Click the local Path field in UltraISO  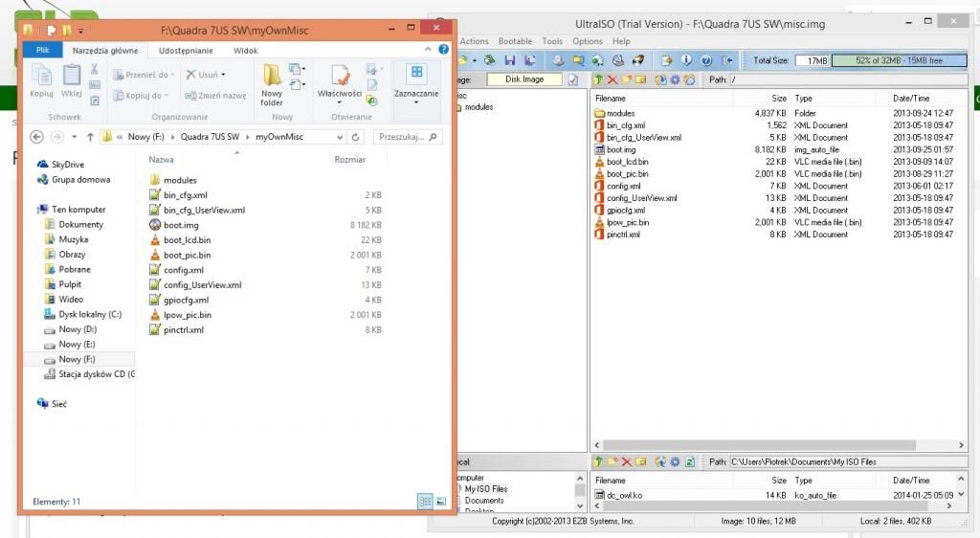(848, 461)
